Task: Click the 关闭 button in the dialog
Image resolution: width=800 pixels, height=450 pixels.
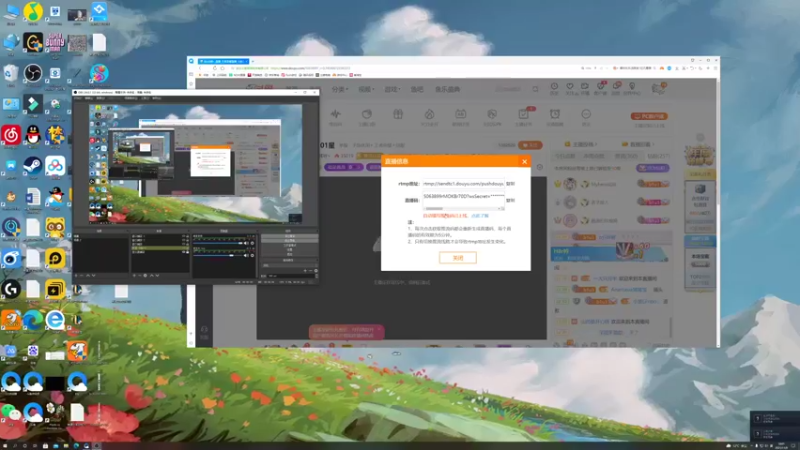Action: (458, 258)
